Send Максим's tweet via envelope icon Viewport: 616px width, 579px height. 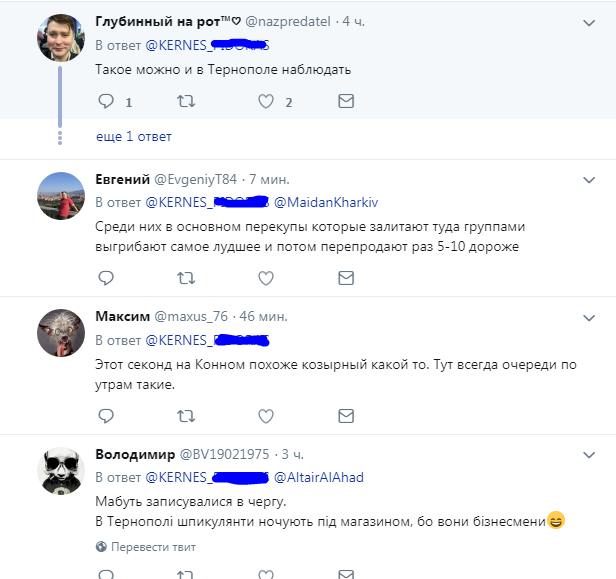point(346,415)
